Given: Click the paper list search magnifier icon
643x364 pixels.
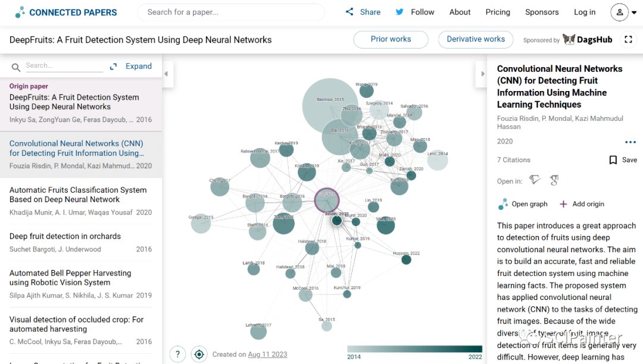Looking at the screenshot, I should [x=15, y=67].
